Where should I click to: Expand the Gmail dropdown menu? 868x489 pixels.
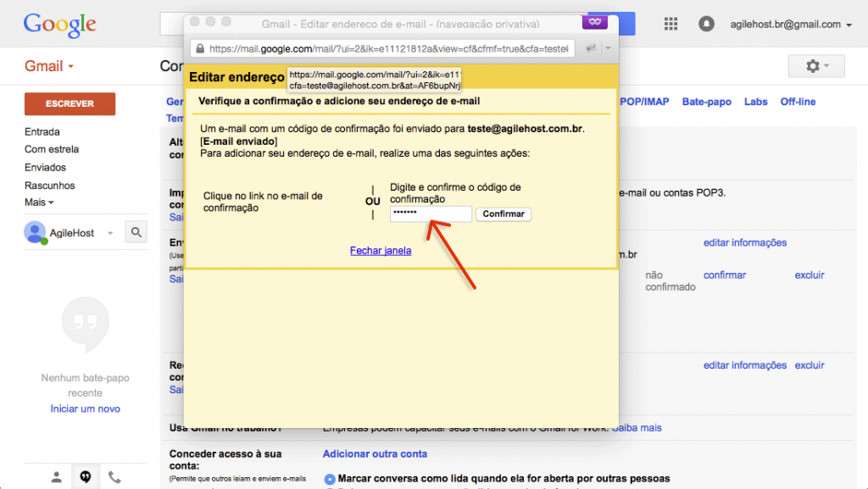click(49, 66)
